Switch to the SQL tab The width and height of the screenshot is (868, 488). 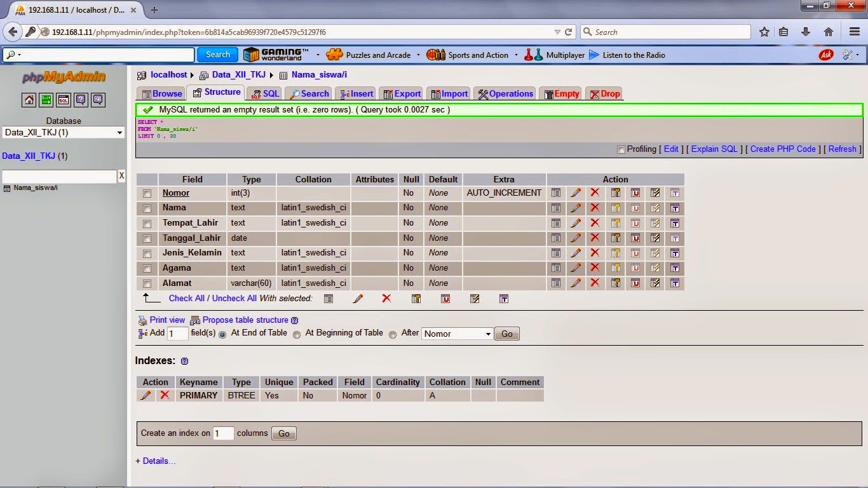tap(264, 93)
